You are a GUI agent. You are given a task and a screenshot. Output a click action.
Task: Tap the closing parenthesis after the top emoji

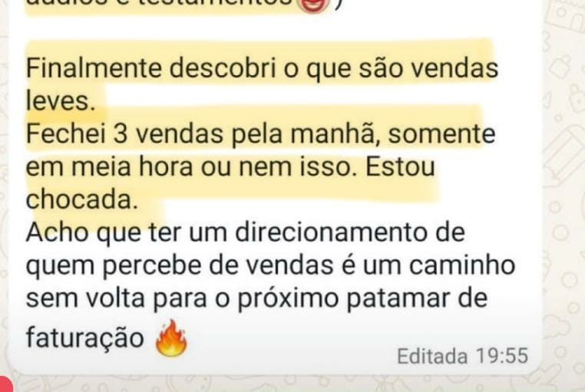pyautogui.click(x=338, y=5)
